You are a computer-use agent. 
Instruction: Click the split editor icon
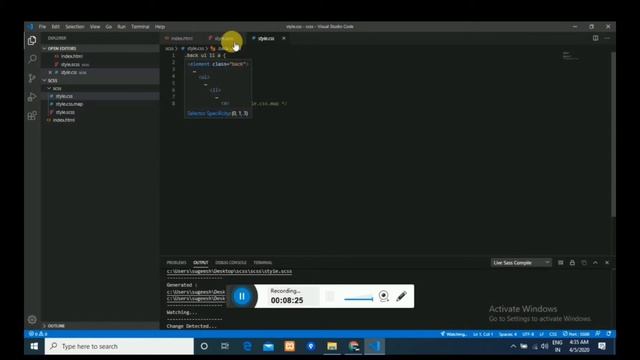[x=596, y=38]
